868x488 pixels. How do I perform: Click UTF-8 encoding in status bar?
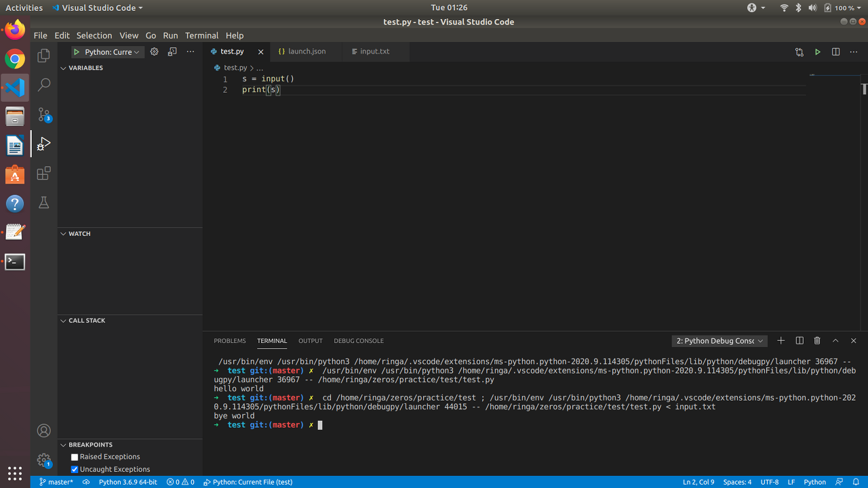[770, 482]
